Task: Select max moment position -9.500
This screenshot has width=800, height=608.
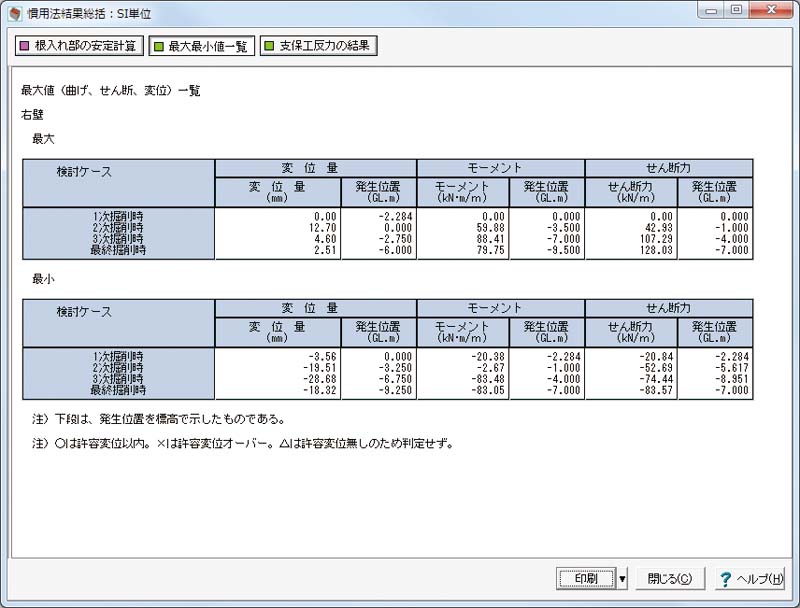Action: pos(564,250)
